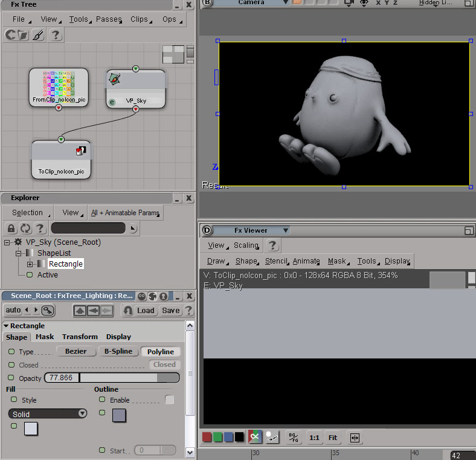
Task: Open the Fx Tree folder/load icon
Action: 23,34
